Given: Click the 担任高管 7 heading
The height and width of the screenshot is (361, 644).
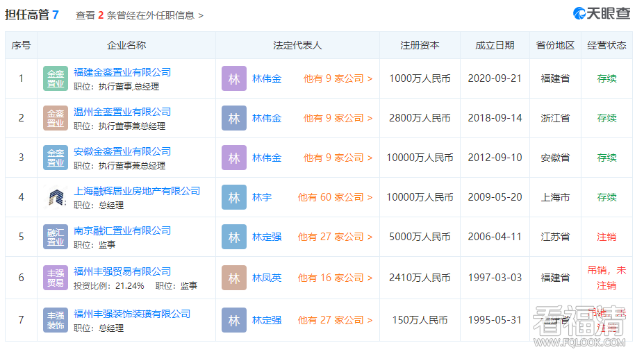Looking at the screenshot, I should [x=32, y=15].
